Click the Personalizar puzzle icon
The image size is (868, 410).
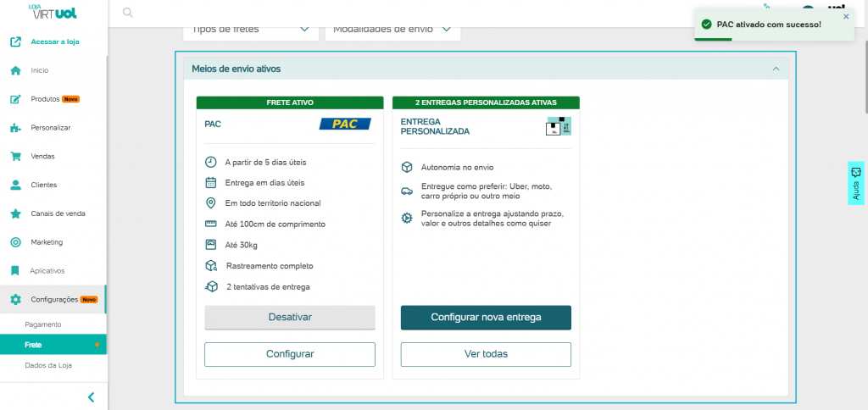click(15, 128)
